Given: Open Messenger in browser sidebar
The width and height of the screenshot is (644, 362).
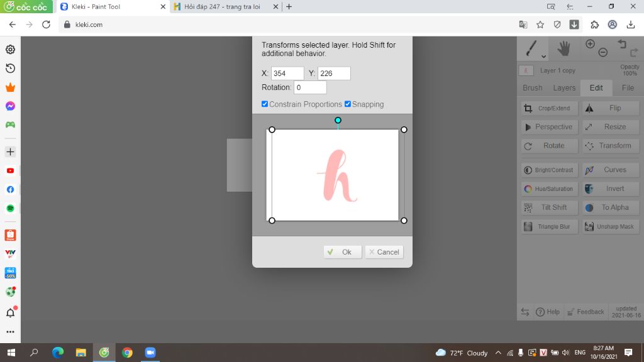Looking at the screenshot, I should [10, 106].
